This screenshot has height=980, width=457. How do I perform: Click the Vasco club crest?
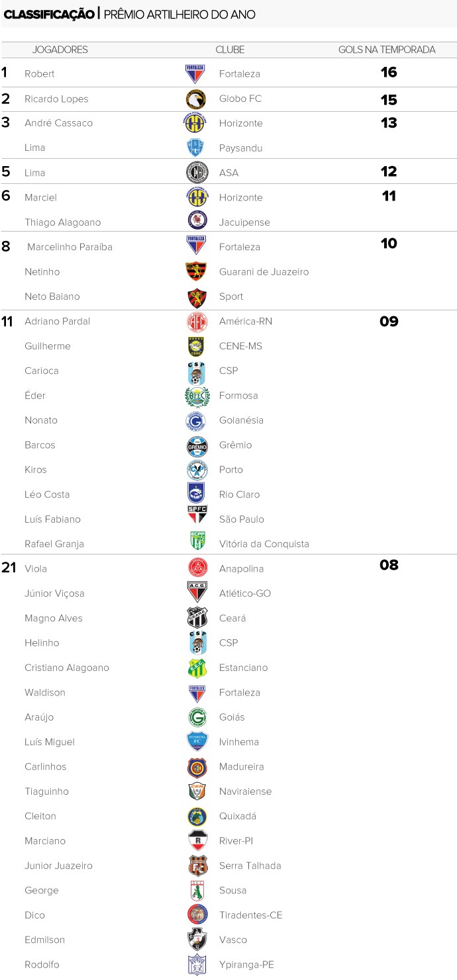click(197, 940)
